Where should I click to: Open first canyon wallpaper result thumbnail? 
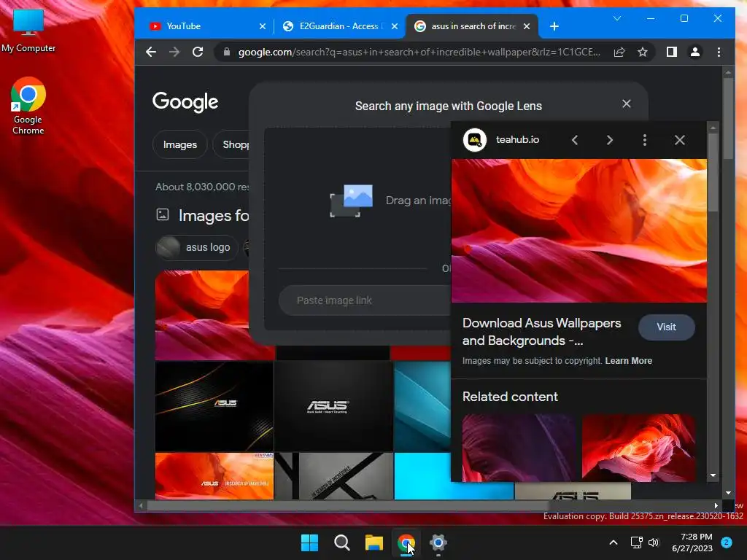pyautogui.click(x=202, y=315)
